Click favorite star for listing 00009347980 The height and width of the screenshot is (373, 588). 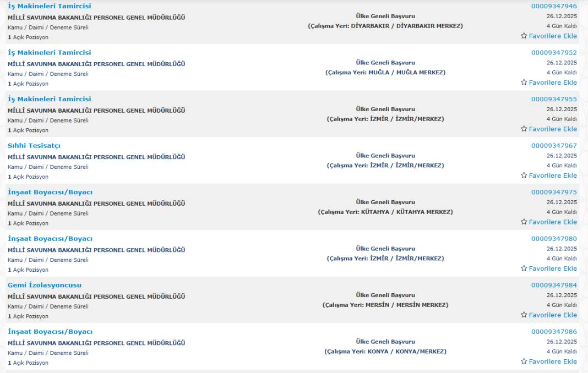click(x=524, y=268)
